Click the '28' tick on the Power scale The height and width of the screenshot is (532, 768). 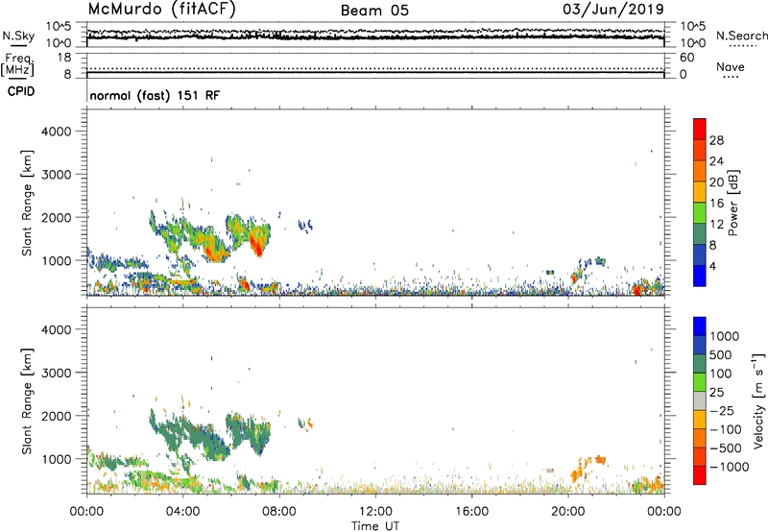click(x=716, y=140)
